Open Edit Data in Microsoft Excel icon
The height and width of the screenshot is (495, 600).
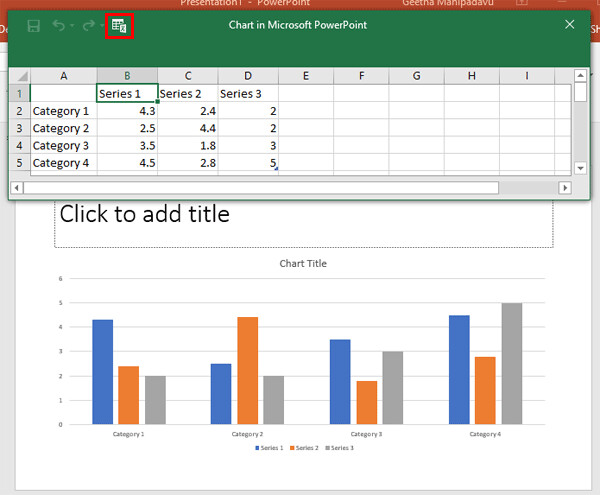(x=120, y=25)
